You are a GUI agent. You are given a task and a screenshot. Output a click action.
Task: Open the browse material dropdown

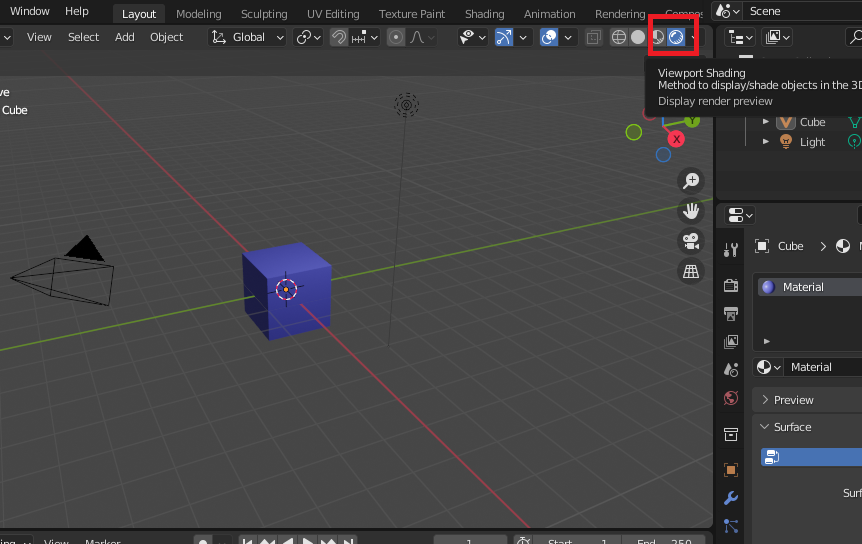tap(769, 367)
